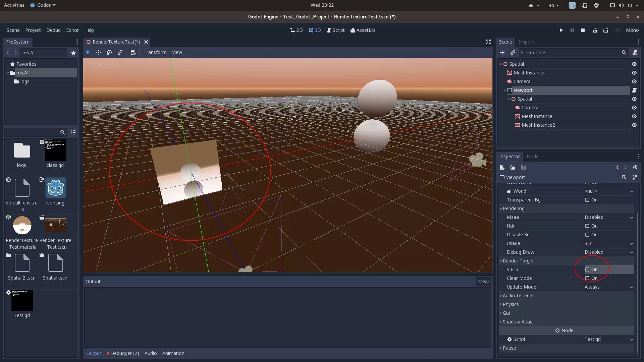This screenshot has height=362, width=644.
Task: Toggle visibility of first MeshInstance node
Action: pyautogui.click(x=634, y=73)
